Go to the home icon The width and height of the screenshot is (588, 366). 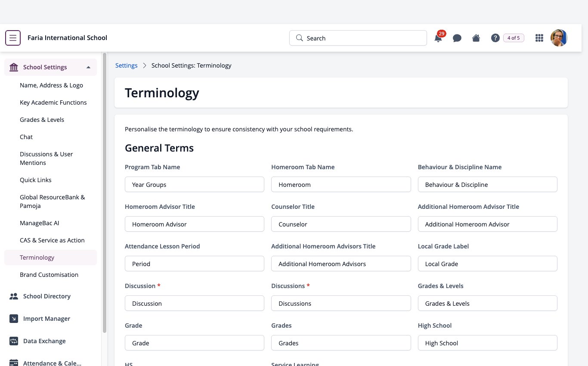pos(476,38)
